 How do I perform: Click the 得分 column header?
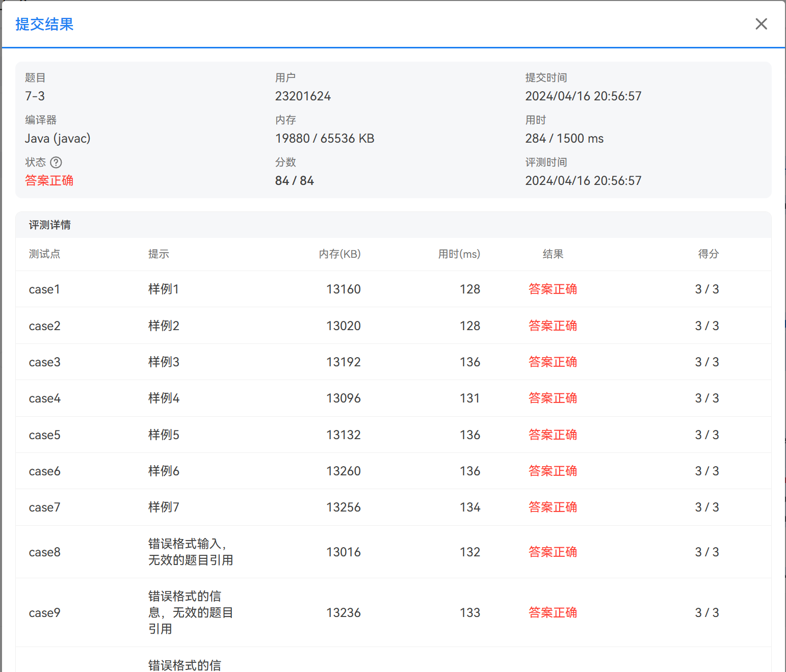coord(708,254)
